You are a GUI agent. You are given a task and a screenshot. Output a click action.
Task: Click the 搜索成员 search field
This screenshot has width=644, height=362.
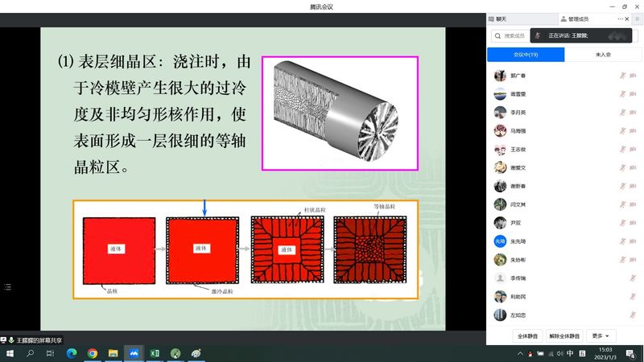(515, 35)
